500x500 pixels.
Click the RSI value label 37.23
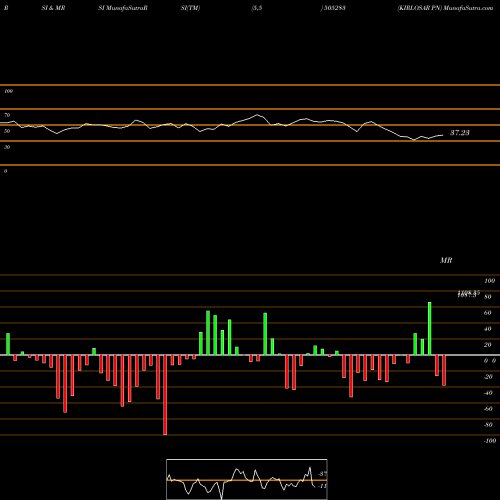coord(460,133)
